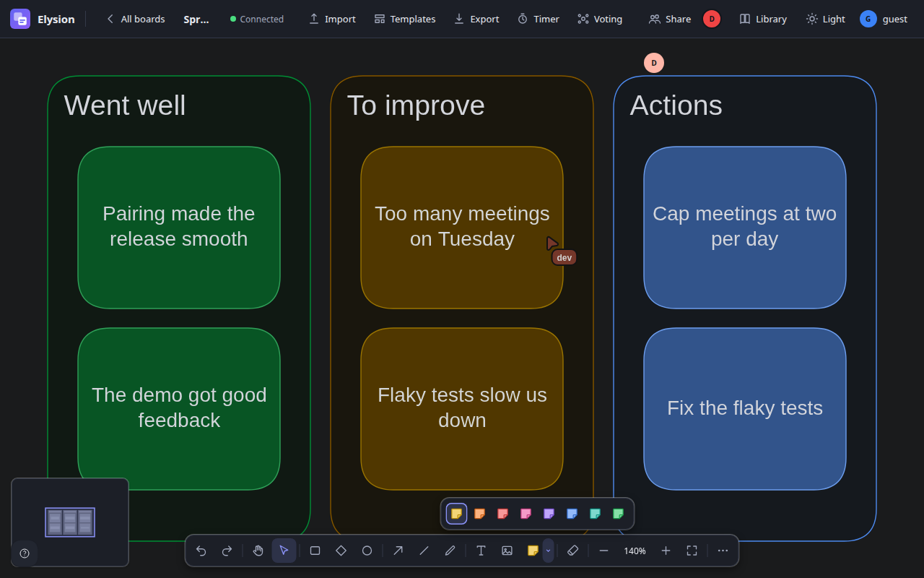Open the guest user account menu

884,19
